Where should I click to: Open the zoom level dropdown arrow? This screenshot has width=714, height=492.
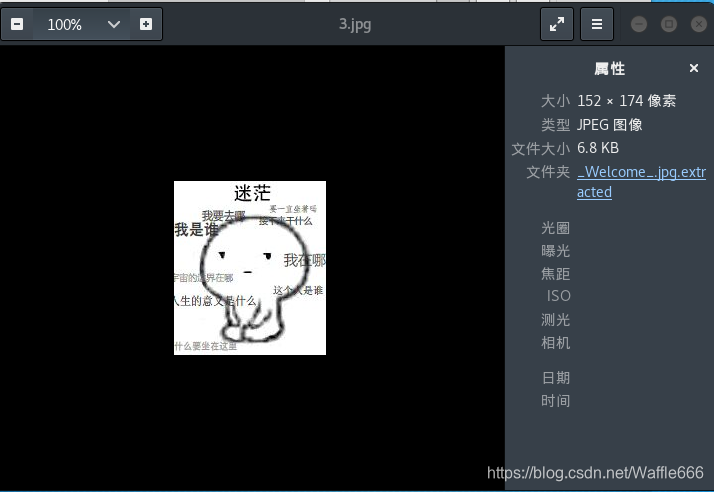point(114,24)
